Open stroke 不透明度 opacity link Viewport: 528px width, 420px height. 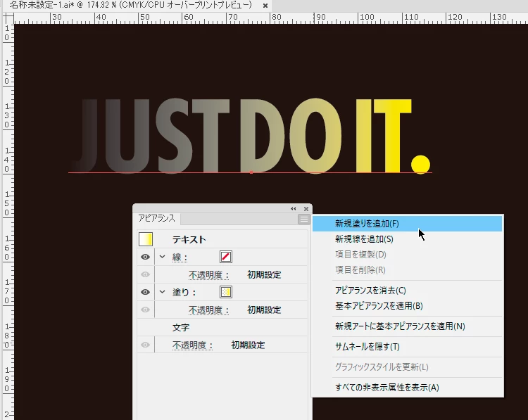(209, 275)
